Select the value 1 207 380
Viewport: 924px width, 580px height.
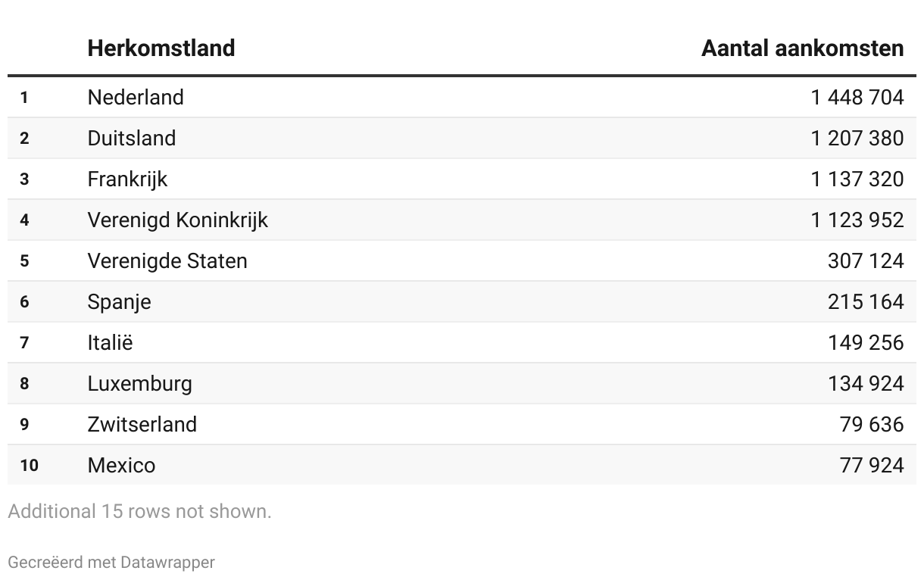[x=857, y=139]
